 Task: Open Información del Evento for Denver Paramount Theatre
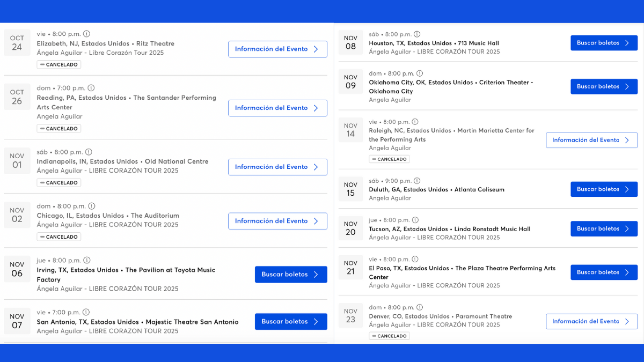point(591,321)
